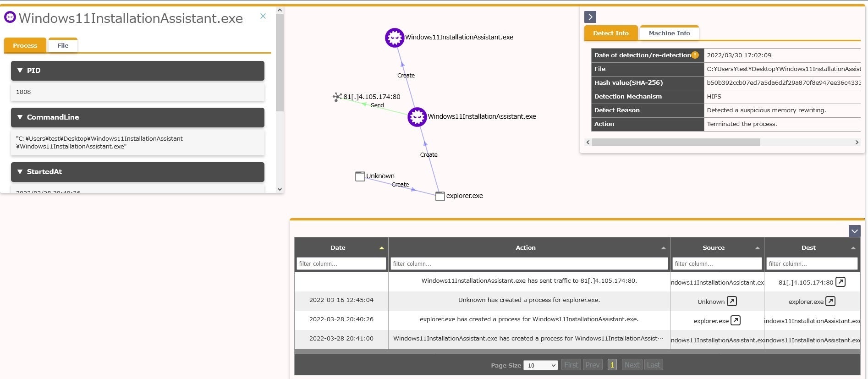Switch to the Process tab
Viewport: 868px width, 379px height.
tap(25, 45)
